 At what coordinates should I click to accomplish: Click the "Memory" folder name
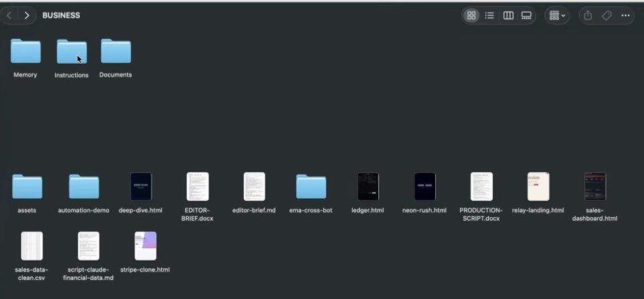(x=25, y=75)
